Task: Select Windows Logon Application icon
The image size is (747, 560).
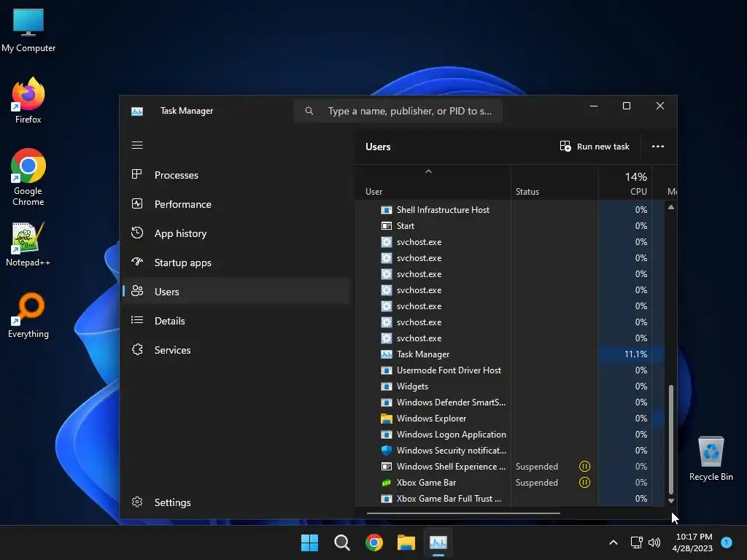Action: point(387,435)
